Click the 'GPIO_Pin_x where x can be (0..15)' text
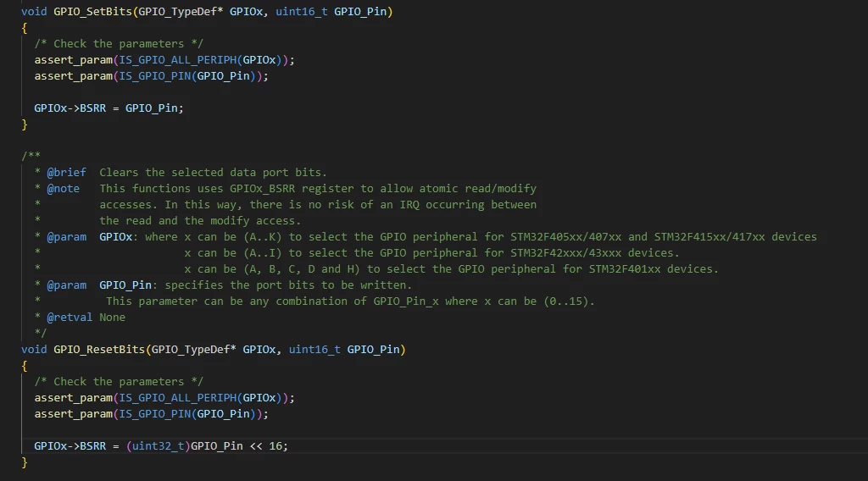 pos(484,301)
